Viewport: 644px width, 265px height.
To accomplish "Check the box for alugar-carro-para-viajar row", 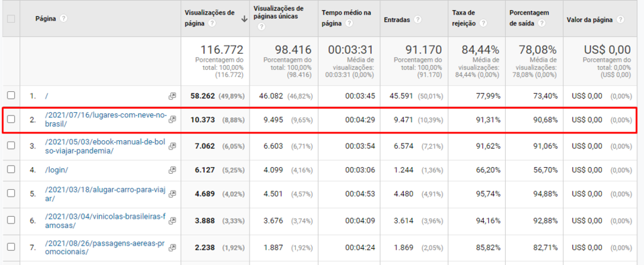I will point(11,193).
